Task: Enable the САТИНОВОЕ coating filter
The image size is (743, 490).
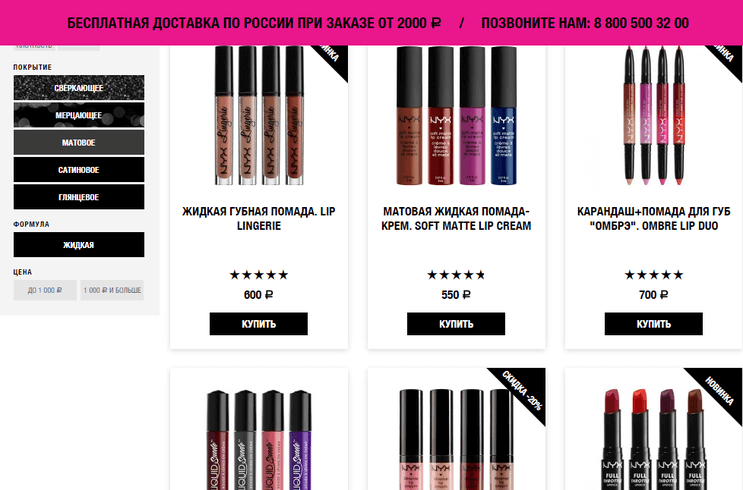Action: point(79,170)
